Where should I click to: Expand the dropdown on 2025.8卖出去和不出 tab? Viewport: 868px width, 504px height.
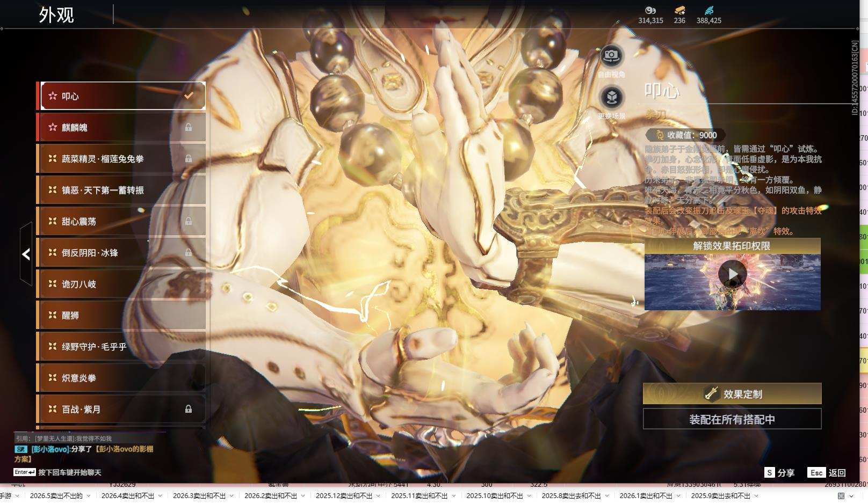pyautogui.click(x=606, y=496)
